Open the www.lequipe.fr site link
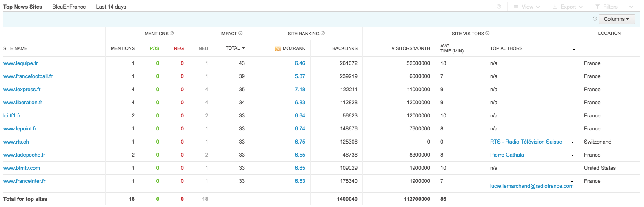The image size is (644, 207). pos(20,63)
